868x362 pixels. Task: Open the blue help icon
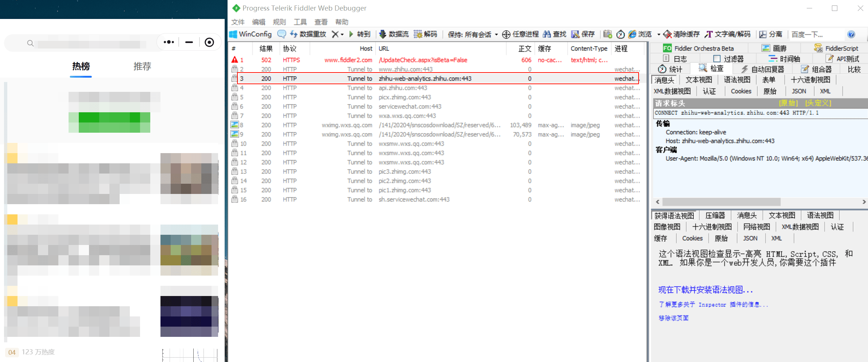tap(851, 34)
